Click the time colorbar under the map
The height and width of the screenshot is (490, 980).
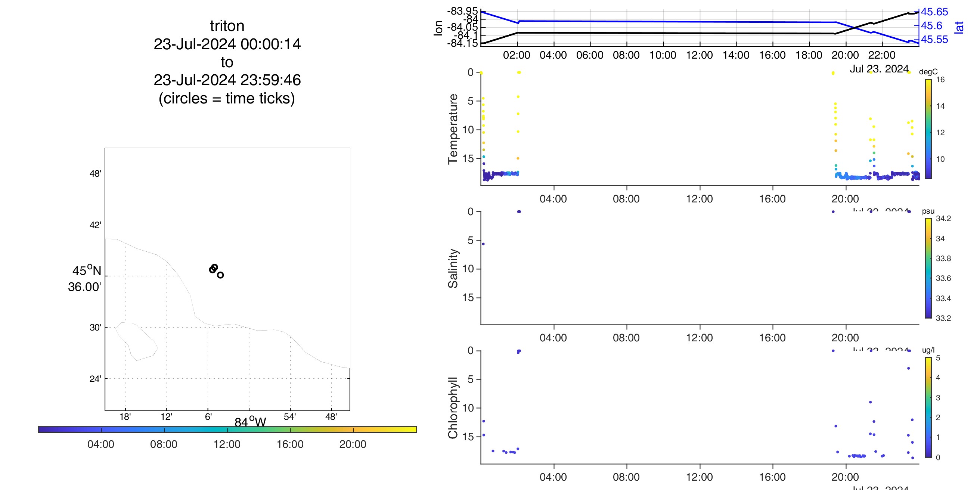(227, 429)
